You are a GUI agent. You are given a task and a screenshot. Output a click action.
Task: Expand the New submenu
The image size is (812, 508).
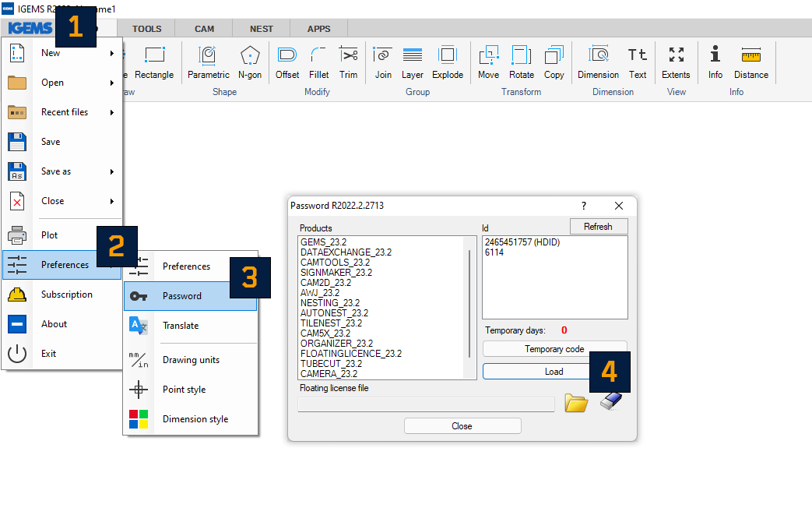point(50,53)
